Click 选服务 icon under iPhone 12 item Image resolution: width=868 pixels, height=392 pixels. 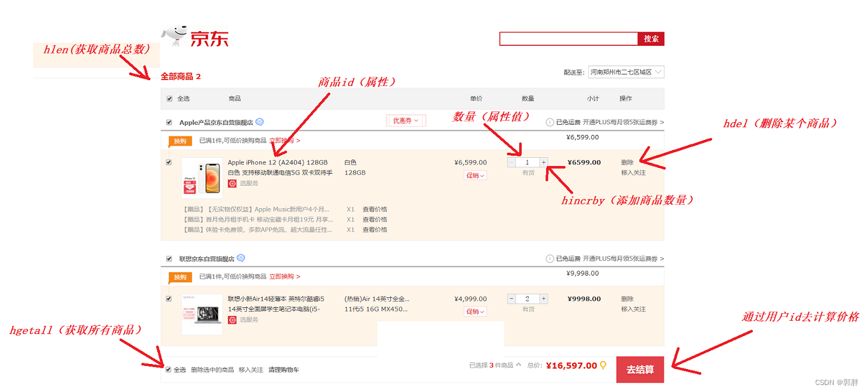pyautogui.click(x=232, y=183)
